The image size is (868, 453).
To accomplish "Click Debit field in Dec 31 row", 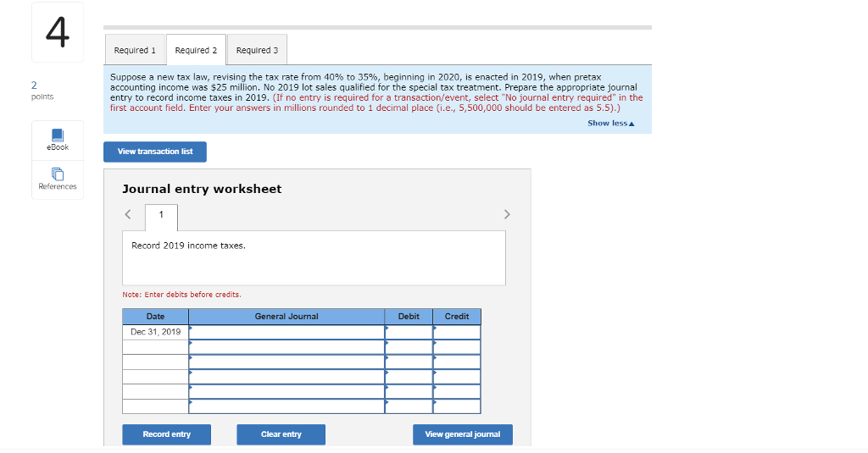I will click(x=409, y=333).
